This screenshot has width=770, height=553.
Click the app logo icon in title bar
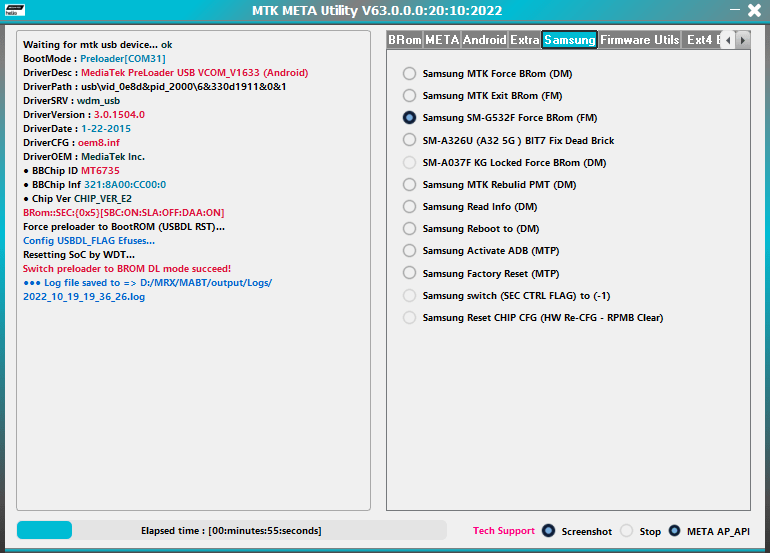click(14, 10)
